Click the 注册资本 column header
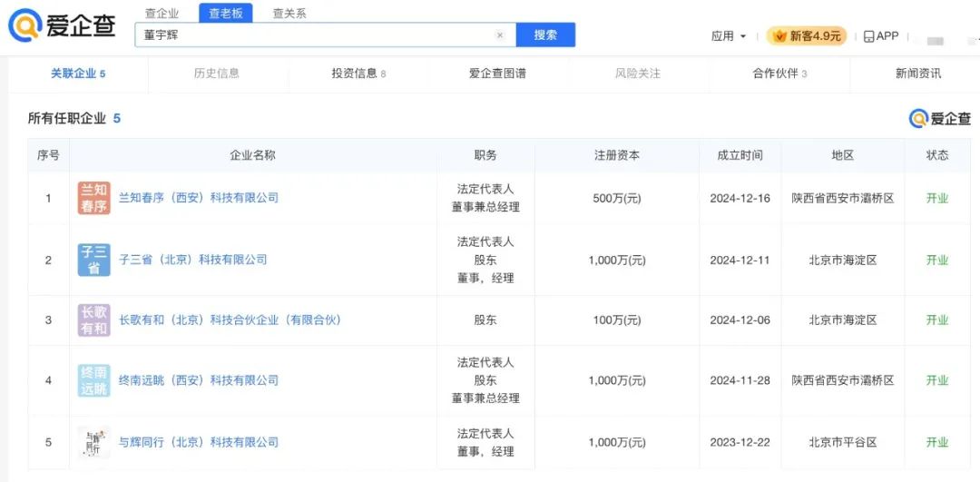The image size is (980, 482). [x=617, y=155]
